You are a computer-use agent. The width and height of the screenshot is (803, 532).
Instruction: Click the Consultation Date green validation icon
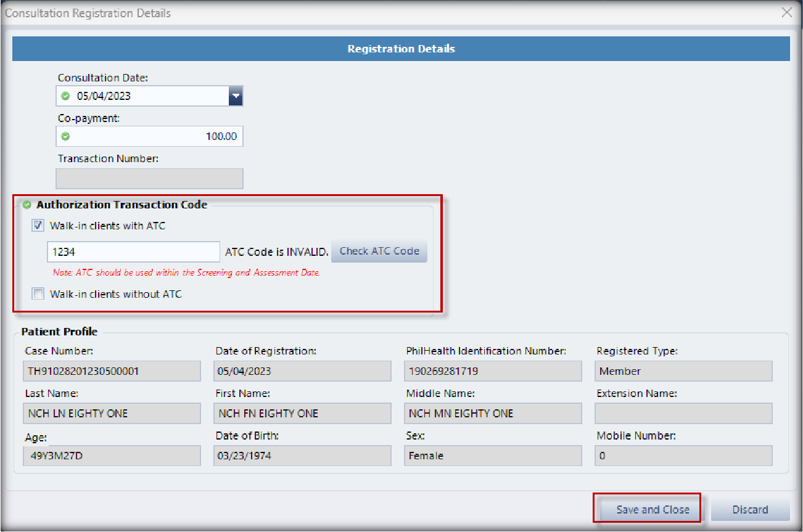(x=66, y=96)
